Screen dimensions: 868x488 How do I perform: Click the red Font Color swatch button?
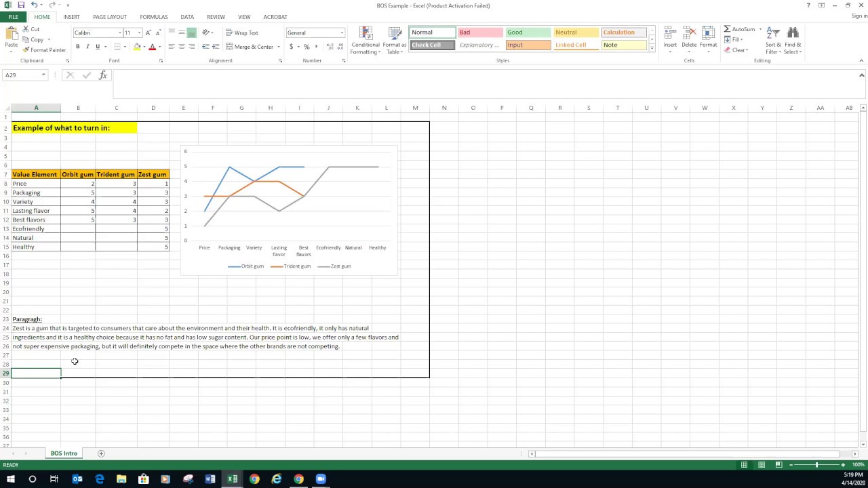pos(152,47)
